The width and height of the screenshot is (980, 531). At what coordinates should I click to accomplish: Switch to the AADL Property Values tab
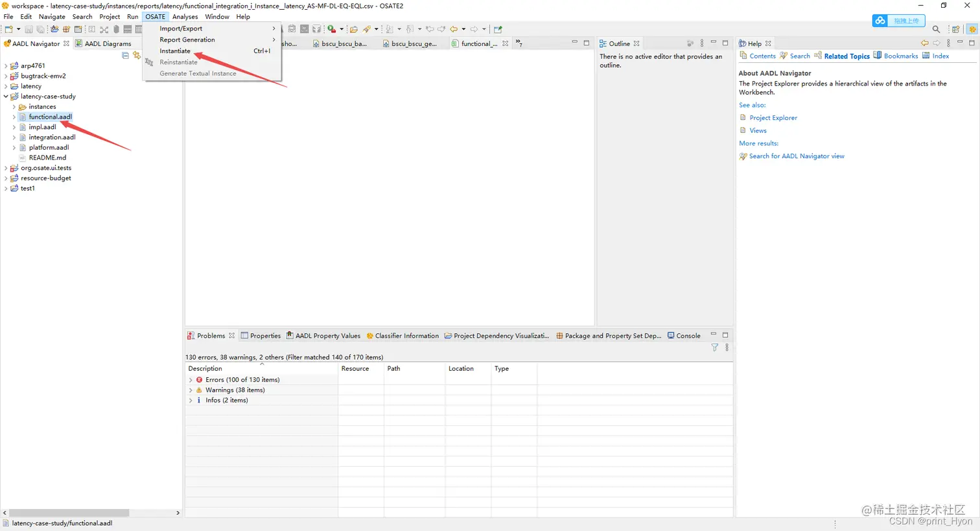[x=323, y=336]
